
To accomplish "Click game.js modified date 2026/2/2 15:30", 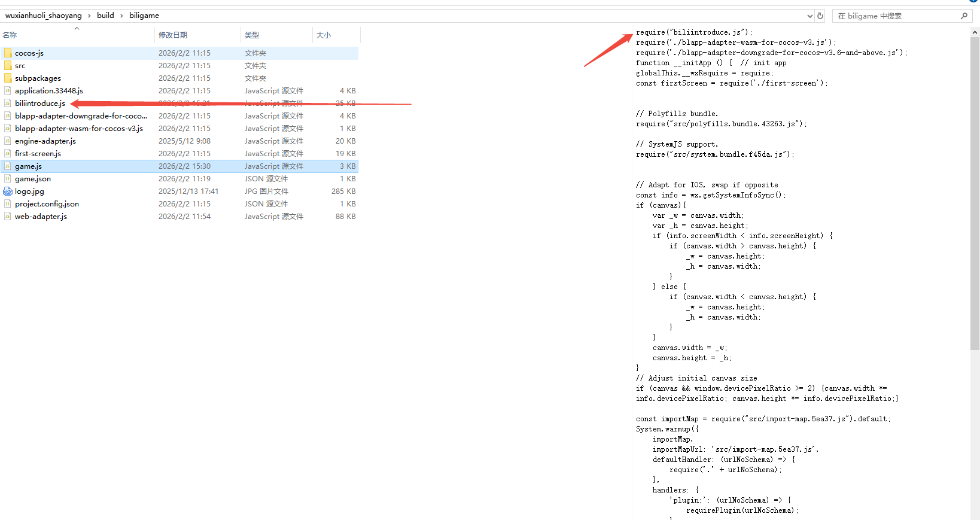I will click(184, 166).
